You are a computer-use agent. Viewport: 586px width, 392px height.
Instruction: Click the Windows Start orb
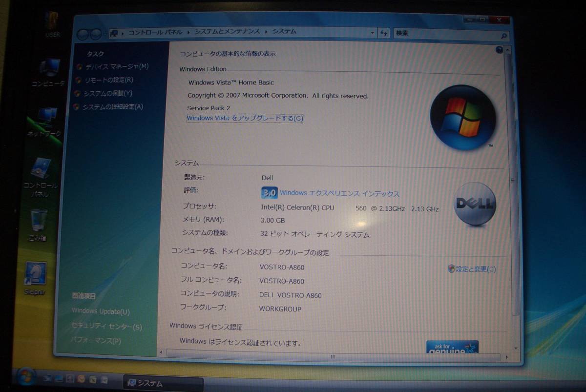(26, 376)
